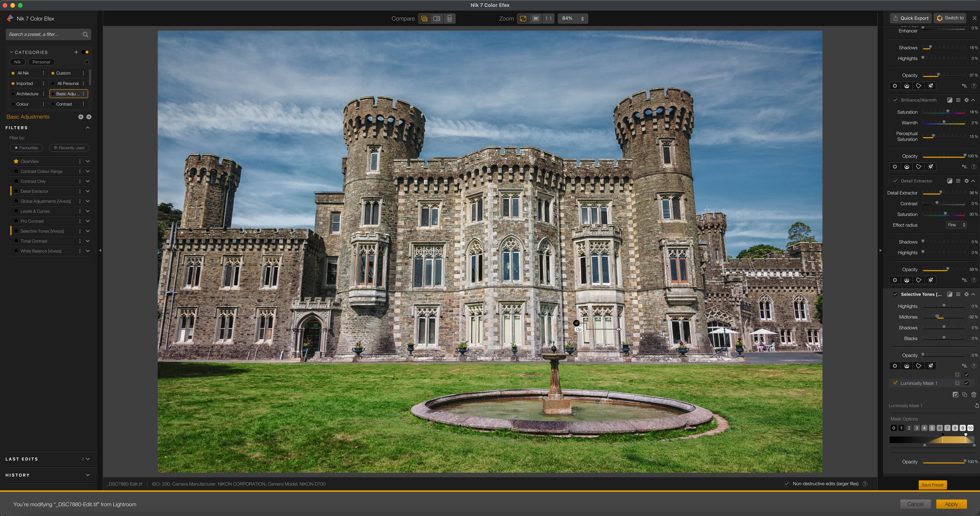
Task: Duplicate the selected luminosity mask
Action: [964, 395]
